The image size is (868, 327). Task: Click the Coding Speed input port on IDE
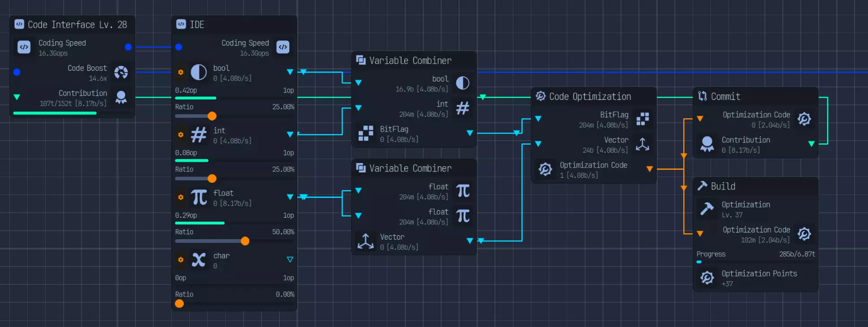(179, 47)
